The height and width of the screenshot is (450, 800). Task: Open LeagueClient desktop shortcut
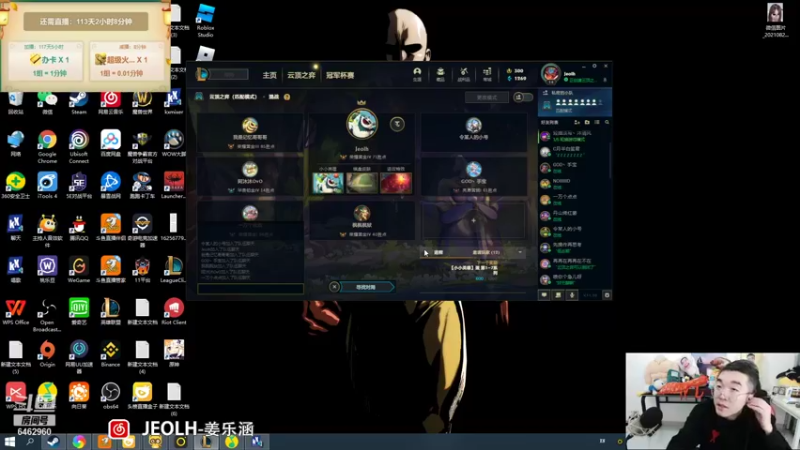[173, 269]
